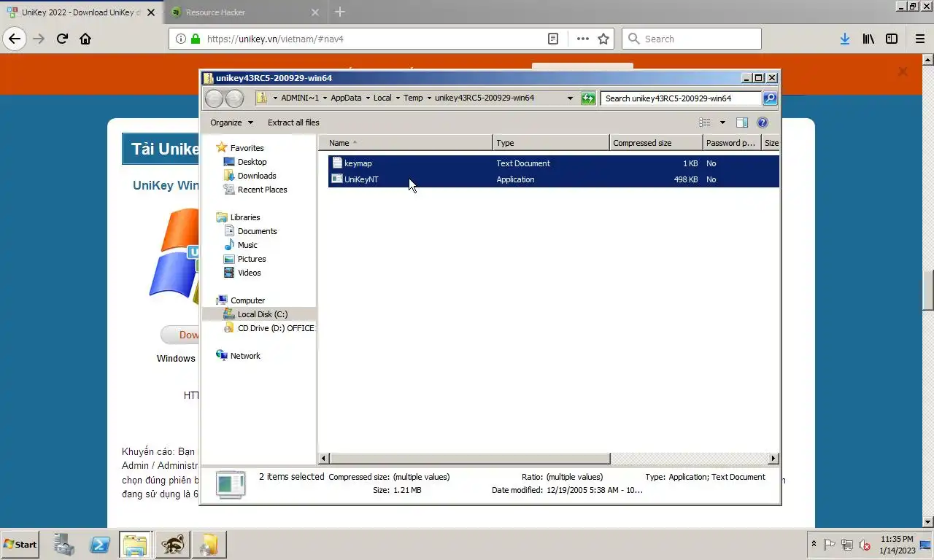Select ADMINI~1 in the breadcrumb path
The image size is (934, 560).
300,98
